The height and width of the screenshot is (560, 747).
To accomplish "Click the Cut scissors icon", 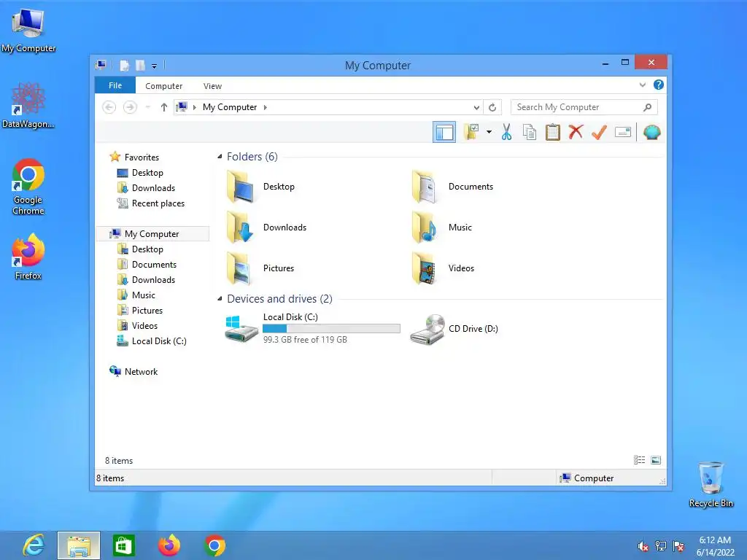I will coord(506,132).
